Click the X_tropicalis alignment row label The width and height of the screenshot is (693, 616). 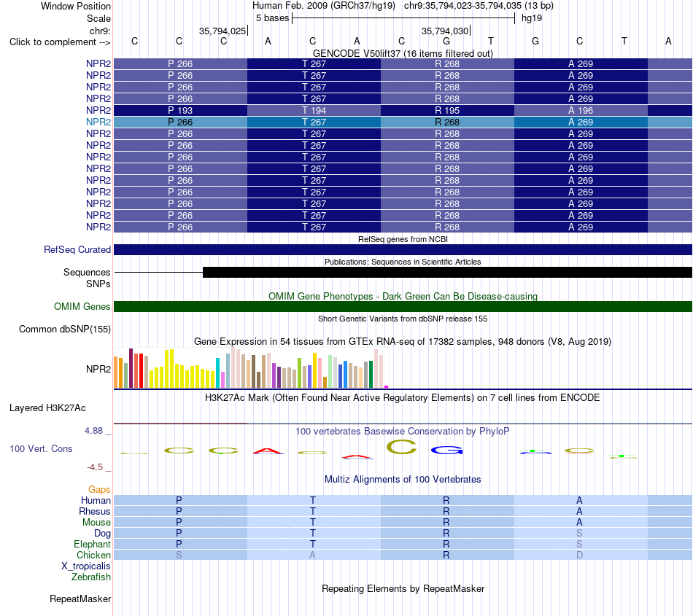click(x=86, y=566)
